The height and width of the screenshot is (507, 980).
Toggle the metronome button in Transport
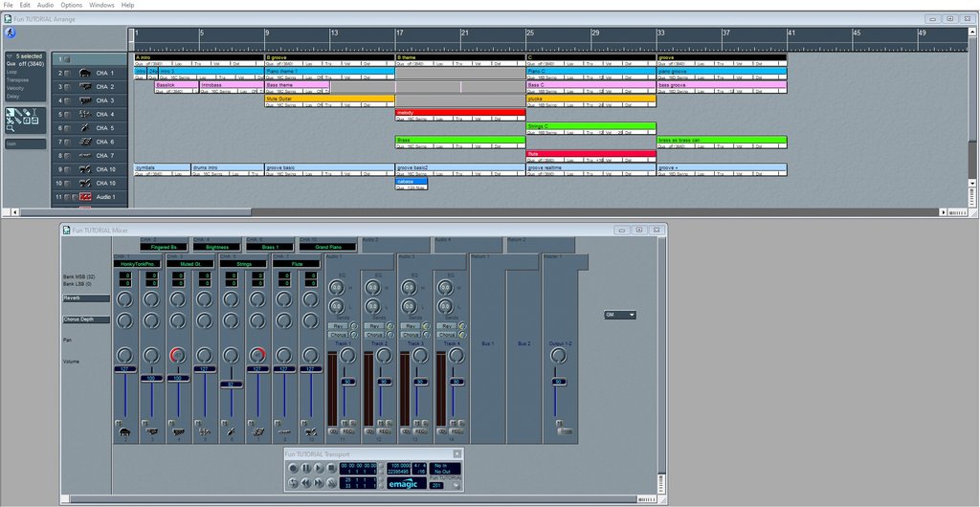[332, 483]
